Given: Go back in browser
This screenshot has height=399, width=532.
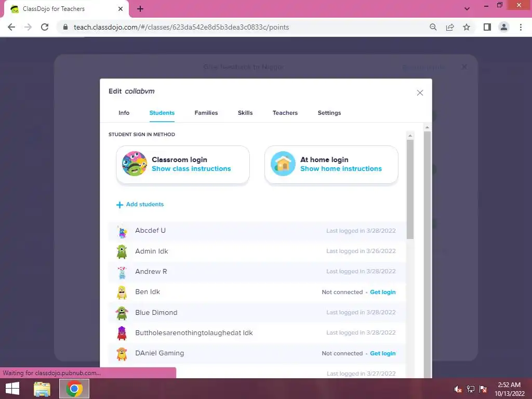Looking at the screenshot, I should coord(11,27).
